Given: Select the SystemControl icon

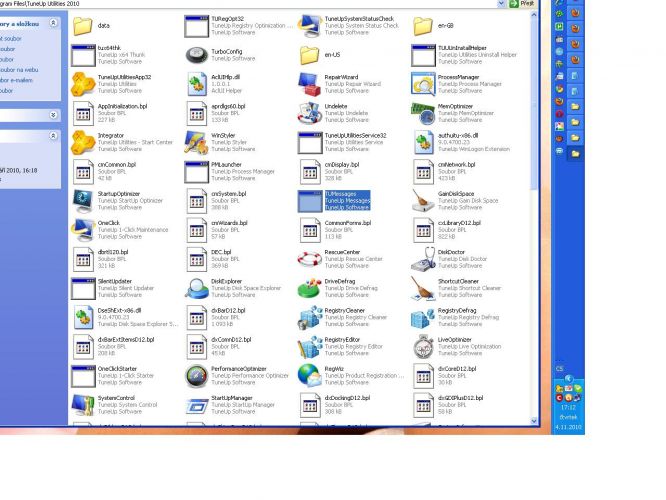Looking at the screenshot, I should (x=83, y=405).
